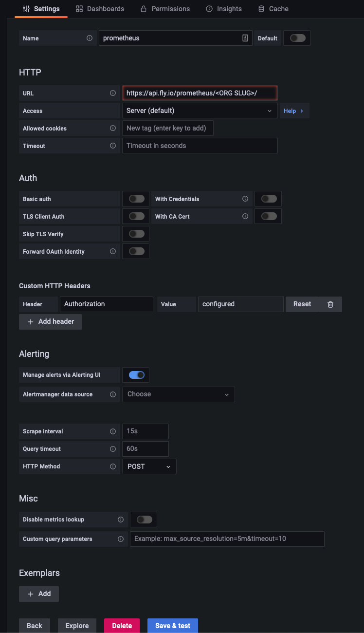
Task: Add a custom HTTP header
Action: (50, 322)
